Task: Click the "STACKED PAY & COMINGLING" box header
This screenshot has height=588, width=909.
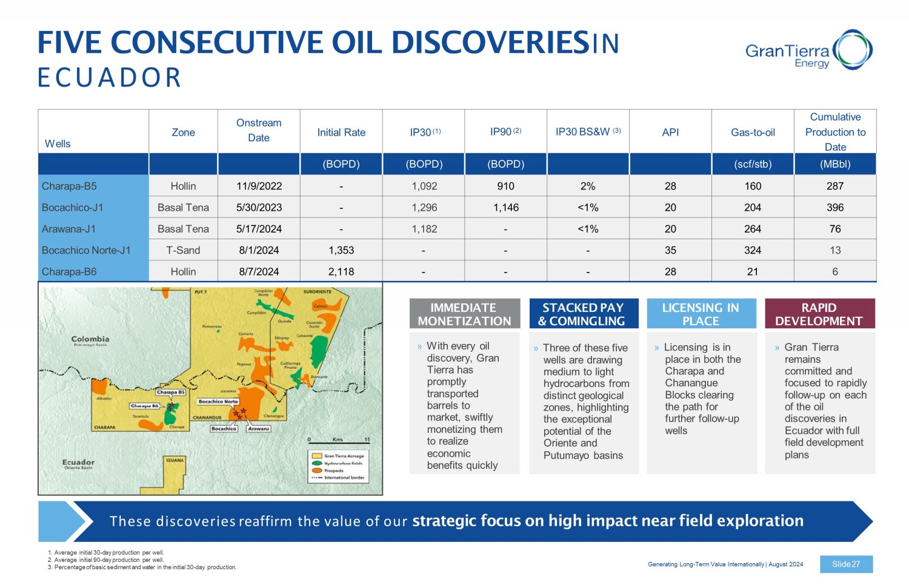Action: click(584, 314)
